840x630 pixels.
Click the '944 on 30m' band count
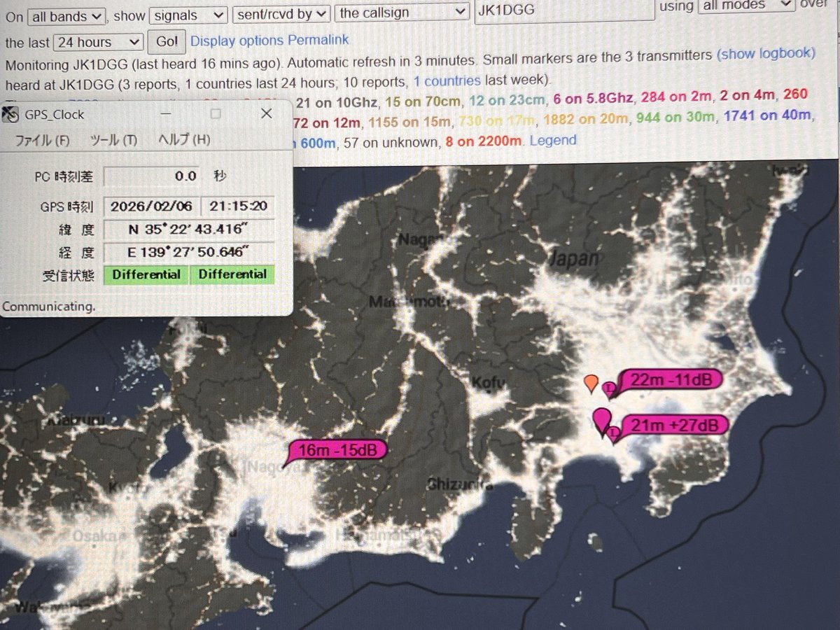(x=675, y=118)
